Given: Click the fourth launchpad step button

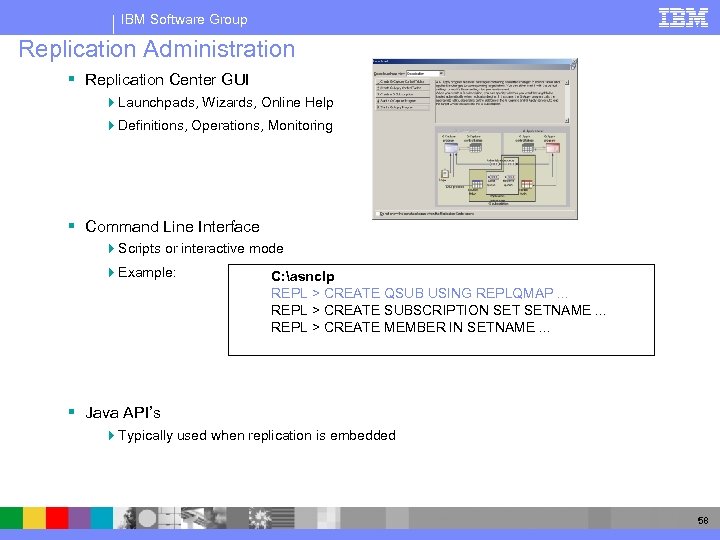Looking at the screenshot, I should tap(403, 101).
